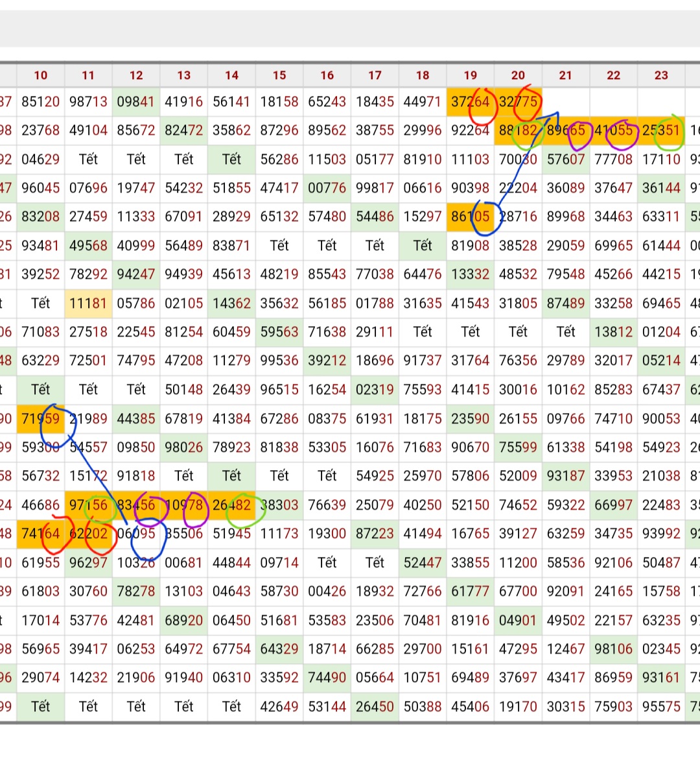Click the green cell 93187
Viewport: 700px width, 758px height.
[566, 476]
